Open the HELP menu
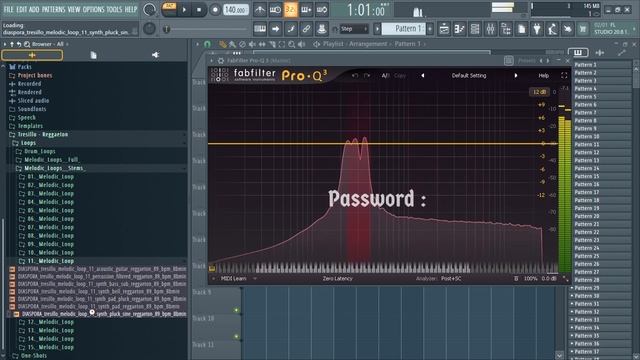 click(131, 9)
